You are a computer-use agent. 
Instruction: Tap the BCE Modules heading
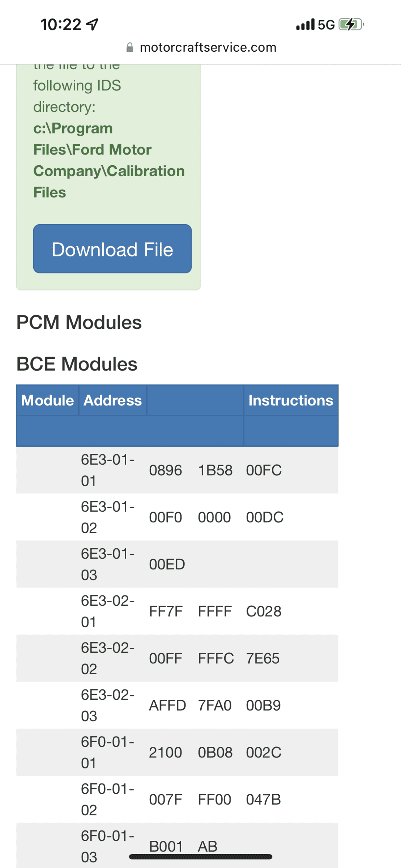pos(77,364)
